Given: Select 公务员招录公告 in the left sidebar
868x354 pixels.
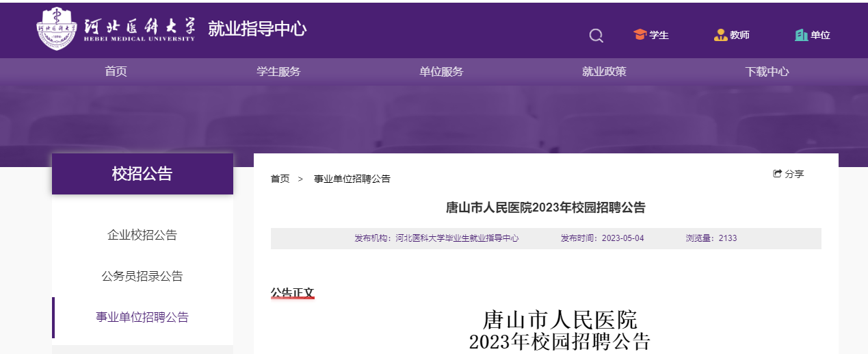Looking at the screenshot, I should (x=142, y=277).
